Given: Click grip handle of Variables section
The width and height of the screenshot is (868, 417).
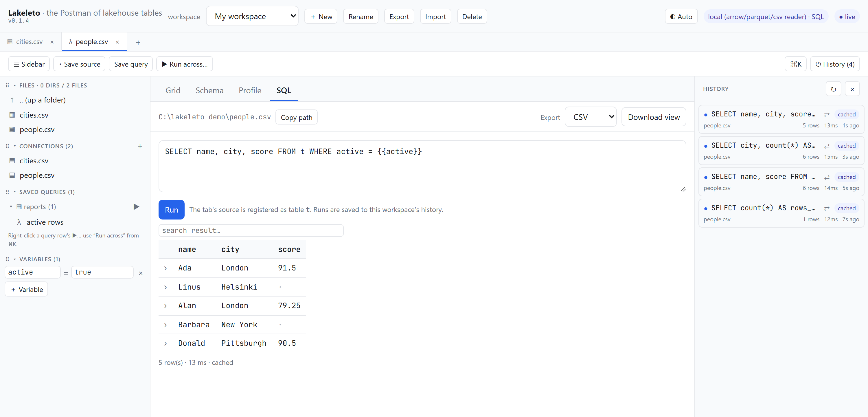Looking at the screenshot, I should pos(8,259).
